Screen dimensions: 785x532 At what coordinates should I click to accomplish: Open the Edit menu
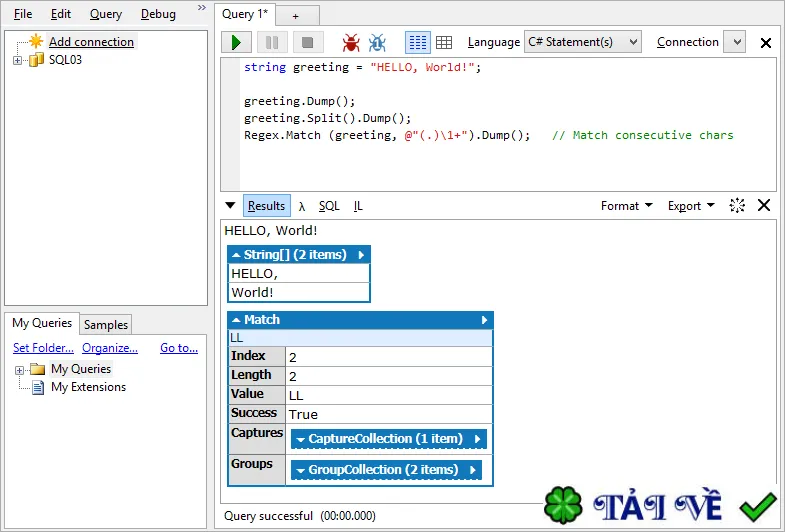pos(61,14)
